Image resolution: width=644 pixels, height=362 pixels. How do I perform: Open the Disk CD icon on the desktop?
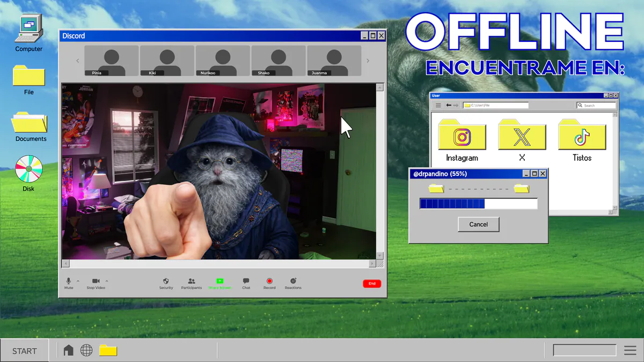28,173
